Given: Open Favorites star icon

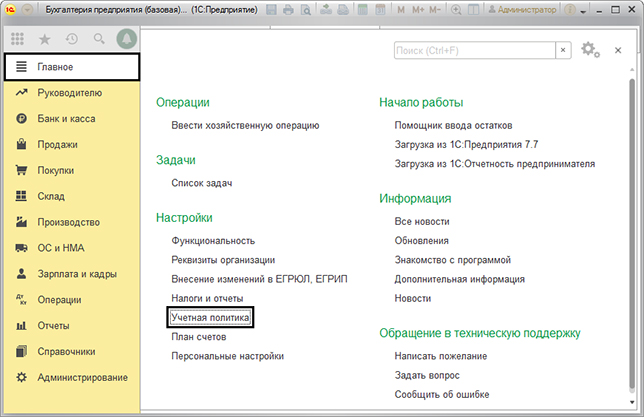Looking at the screenshot, I should 45,39.
